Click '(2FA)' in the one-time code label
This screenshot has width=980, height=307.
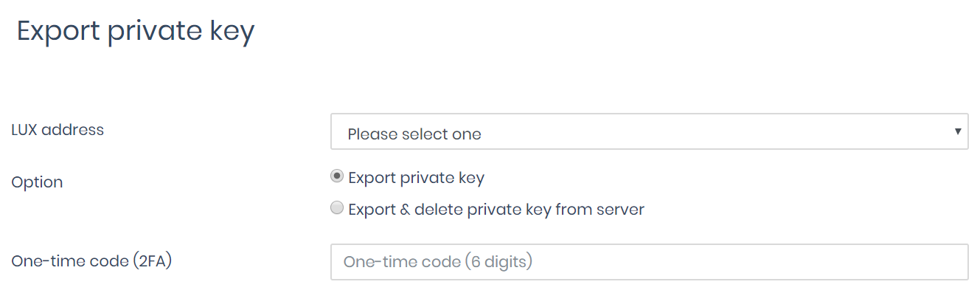click(x=153, y=261)
